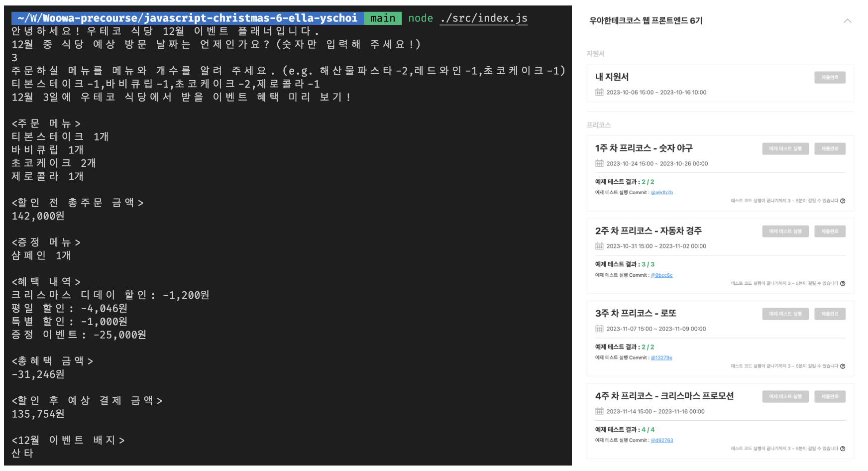Screen dimensions: 868x471
Task: Click 제로콜라 1개 order line
Action: [x=47, y=177]
